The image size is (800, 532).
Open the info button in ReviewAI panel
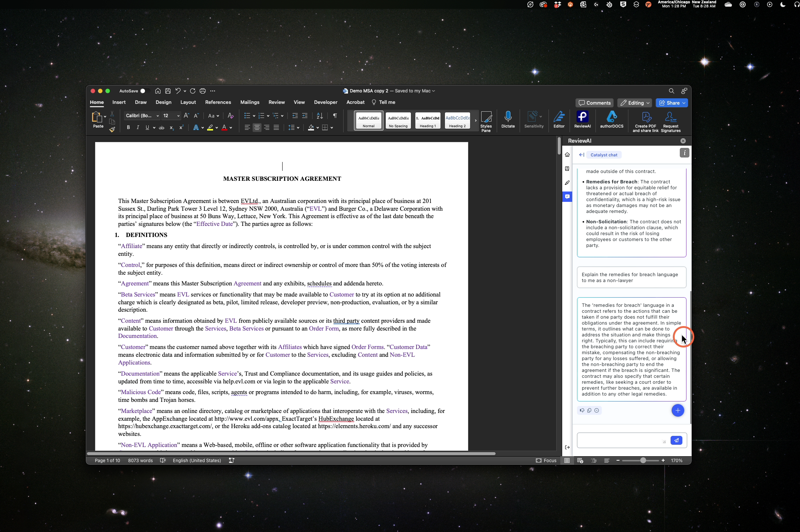click(684, 153)
